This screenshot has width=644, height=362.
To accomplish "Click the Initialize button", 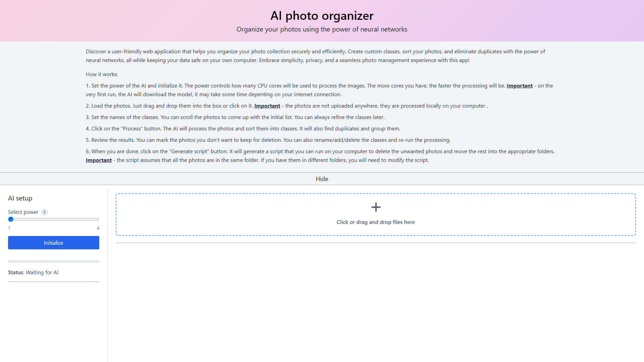I will [x=53, y=243].
